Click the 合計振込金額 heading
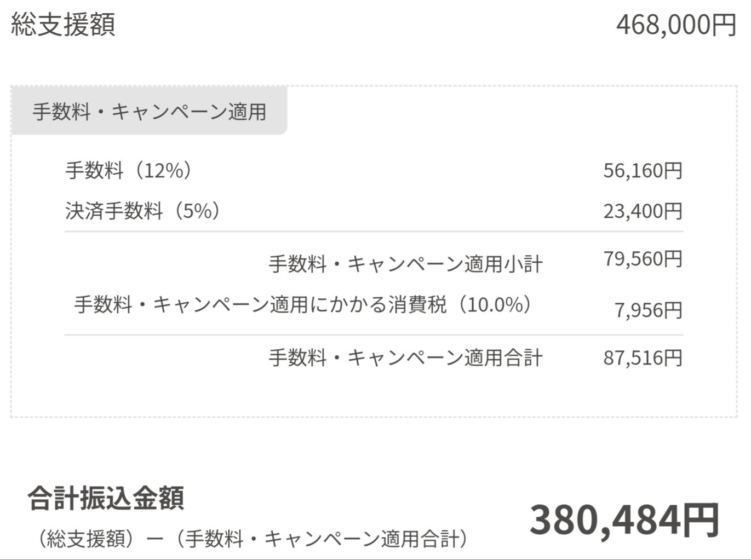The width and height of the screenshot is (751, 560). click(x=106, y=498)
